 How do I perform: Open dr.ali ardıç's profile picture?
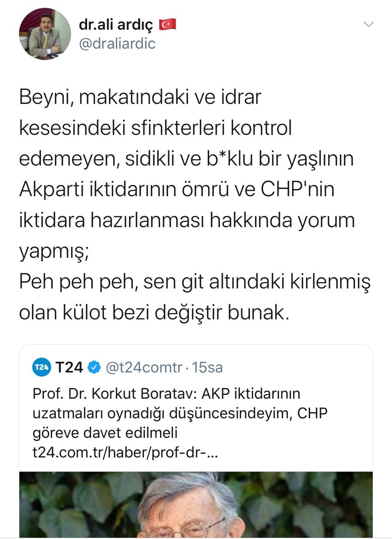point(44,34)
